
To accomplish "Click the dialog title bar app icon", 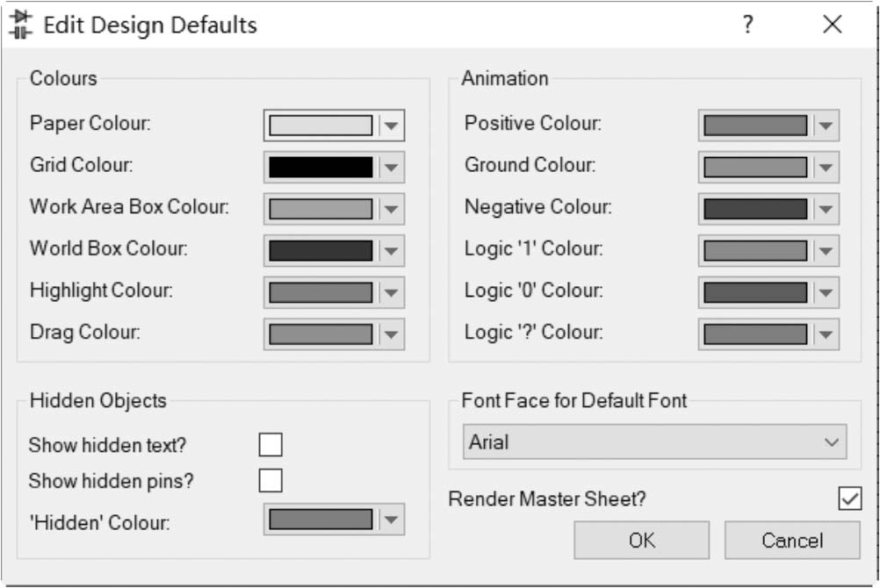I will click(20, 25).
